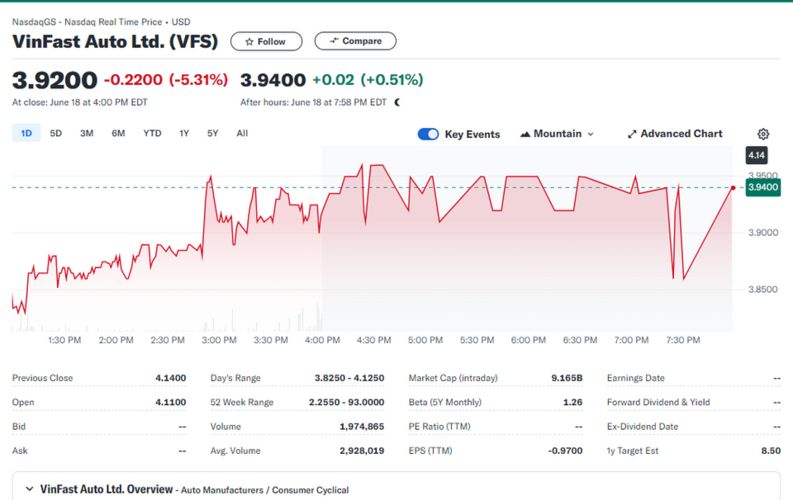Show the YTD chart range

coord(152,133)
